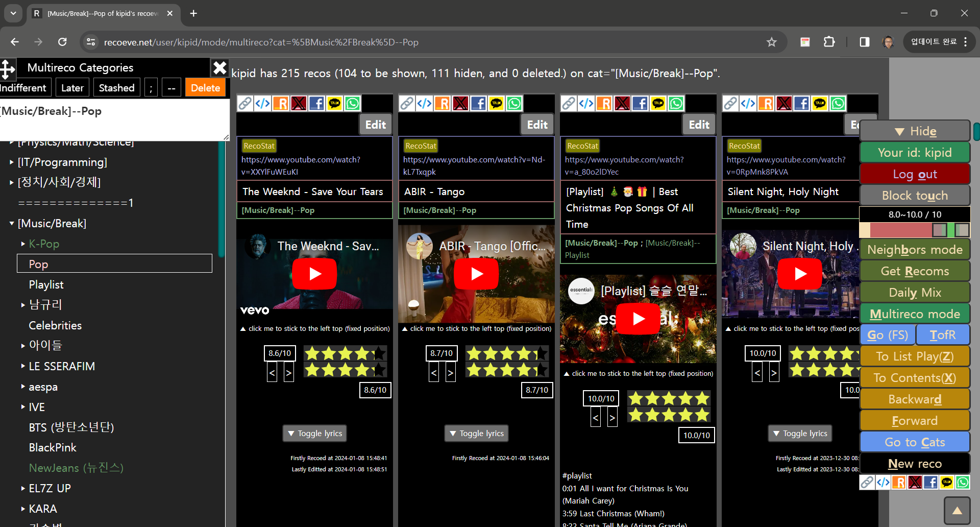The height and width of the screenshot is (527, 980).
Task: Click the KakaoTalk icon in bottom-right share row
Action: tap(947, 482)
